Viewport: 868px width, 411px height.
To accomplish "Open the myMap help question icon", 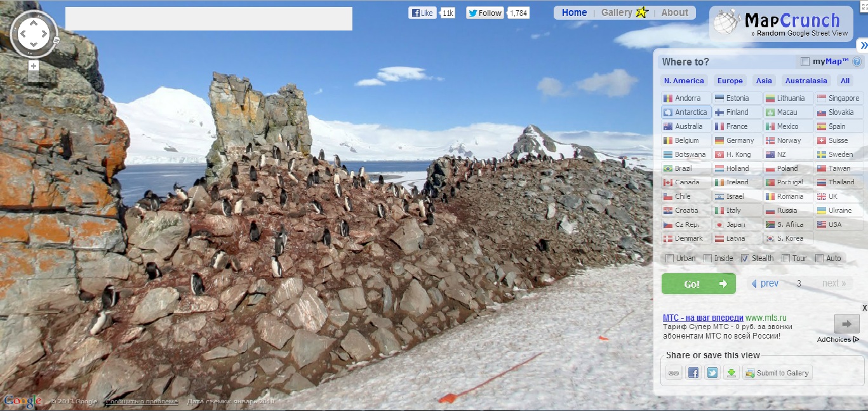I will (x=857, y=62).
